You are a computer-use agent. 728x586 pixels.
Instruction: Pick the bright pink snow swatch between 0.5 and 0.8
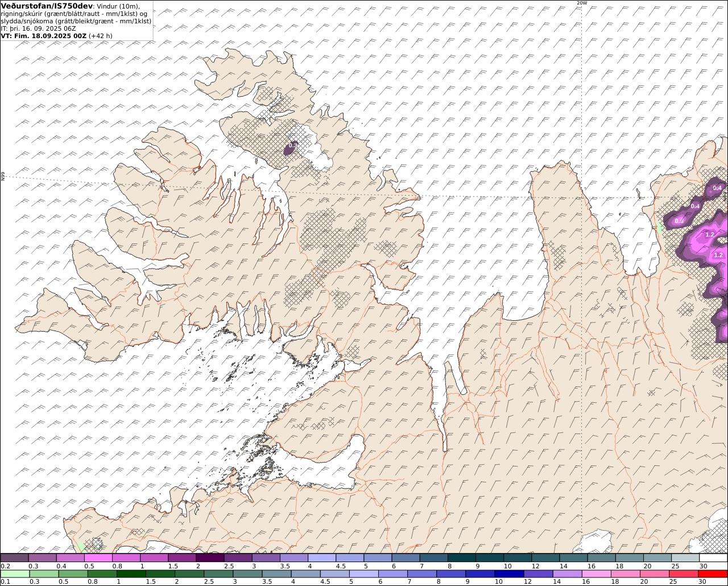[x=98, y=558]
